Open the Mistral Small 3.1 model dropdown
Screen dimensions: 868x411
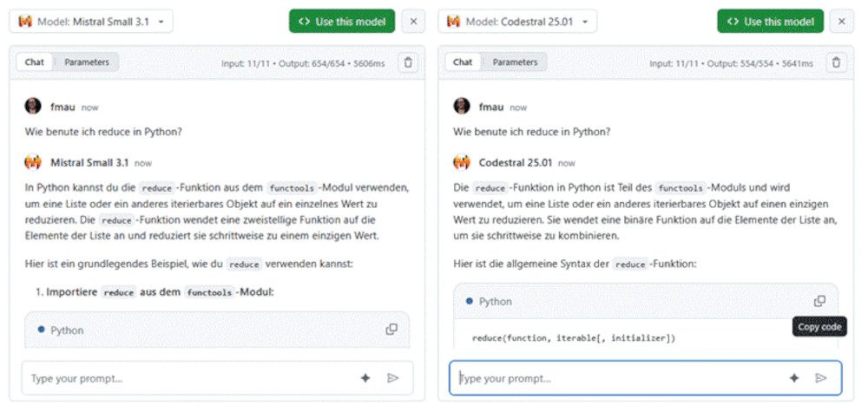point(92,22)
